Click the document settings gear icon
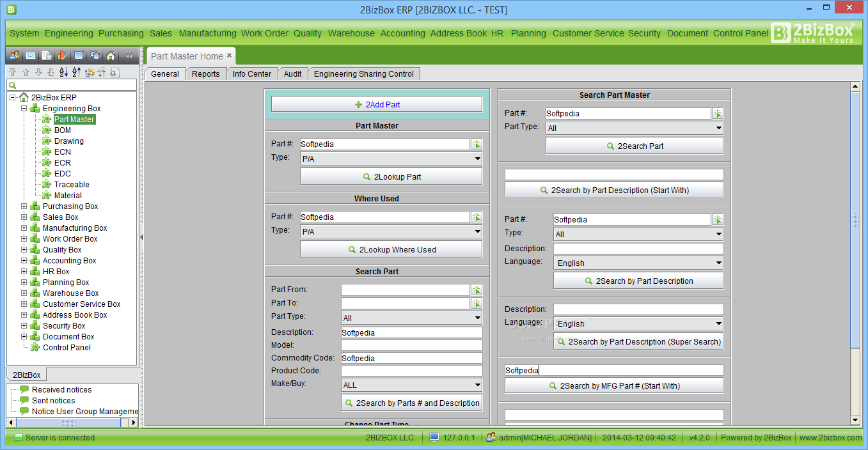Screen dimensions: 868x450 [114, 72]
